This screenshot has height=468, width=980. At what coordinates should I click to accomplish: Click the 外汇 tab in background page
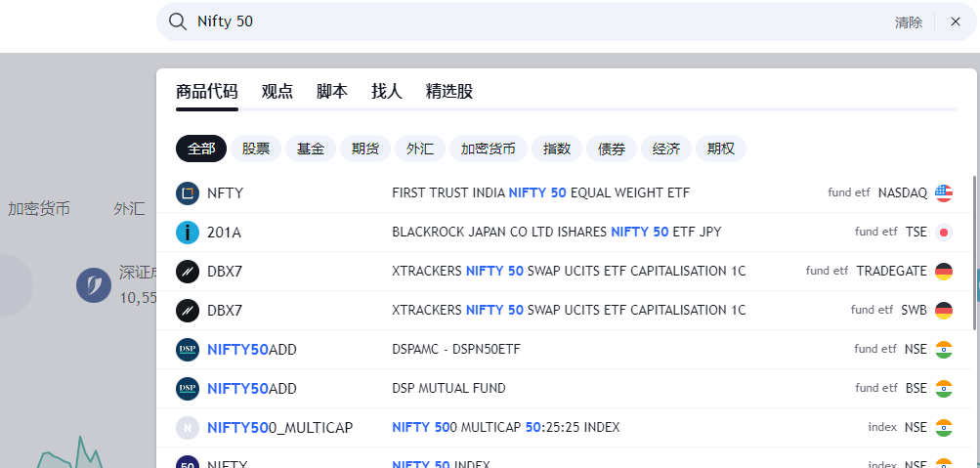pos(129,209)
